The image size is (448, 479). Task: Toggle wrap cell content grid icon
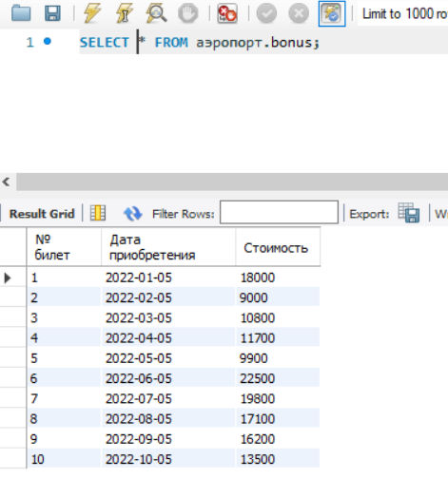pos(98,213)
